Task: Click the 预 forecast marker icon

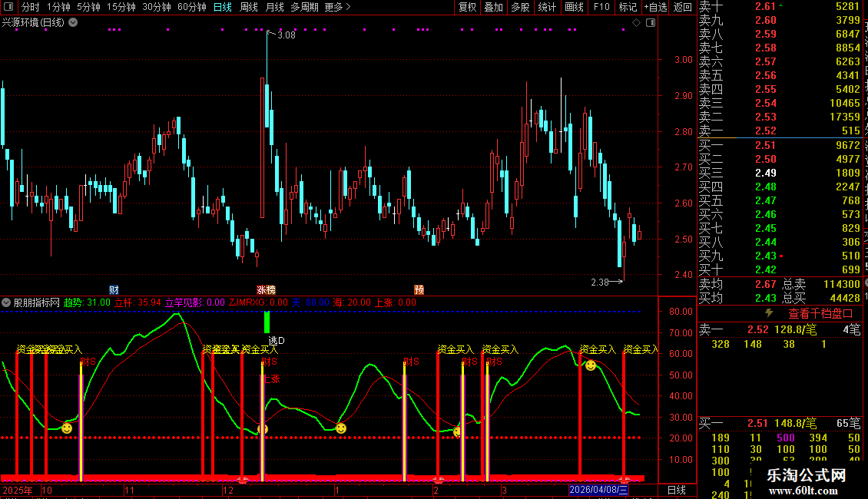Action: click(419, 290)
